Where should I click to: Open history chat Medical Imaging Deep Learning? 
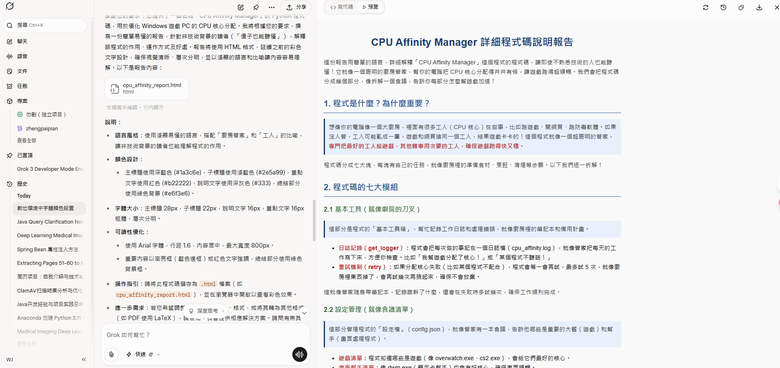pos(50,331)
